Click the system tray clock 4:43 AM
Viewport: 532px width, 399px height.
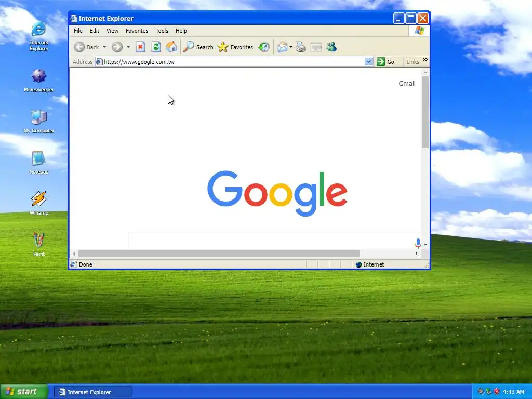coord(514,392)
